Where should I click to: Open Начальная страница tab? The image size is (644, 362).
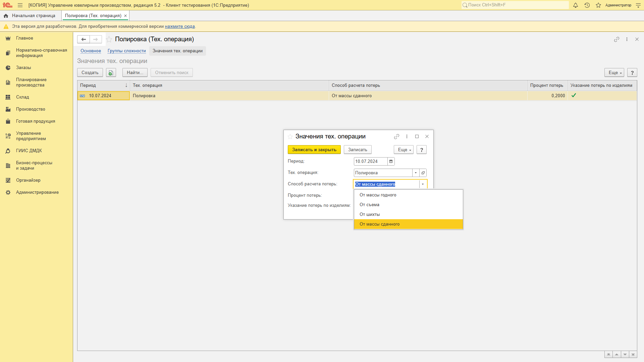pyautogui.click(x=34, y=16)
